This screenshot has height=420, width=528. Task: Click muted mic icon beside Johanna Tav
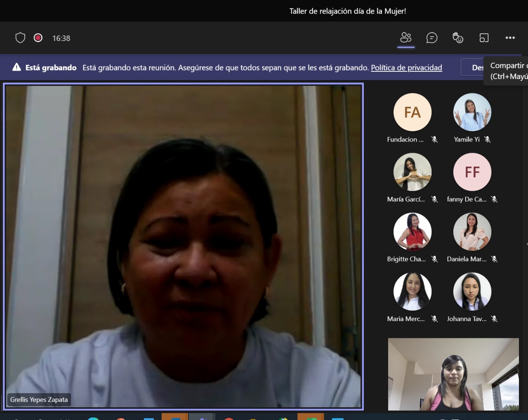tap(494, 319)
